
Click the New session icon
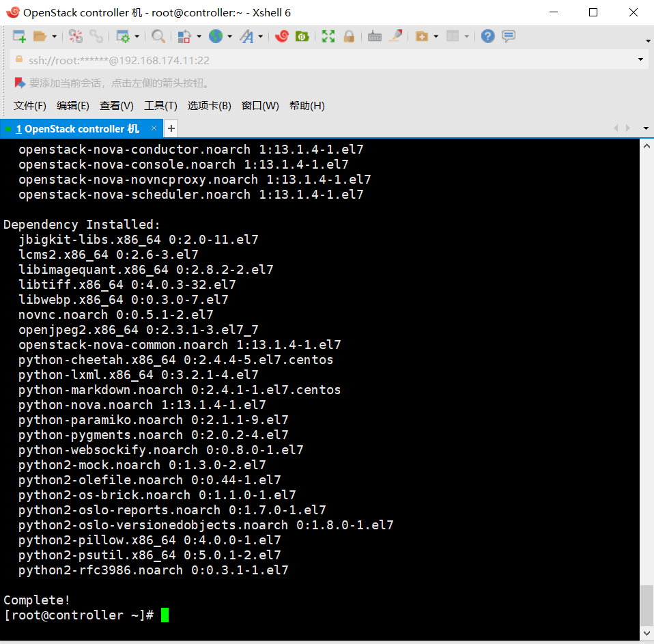point(19,36)
